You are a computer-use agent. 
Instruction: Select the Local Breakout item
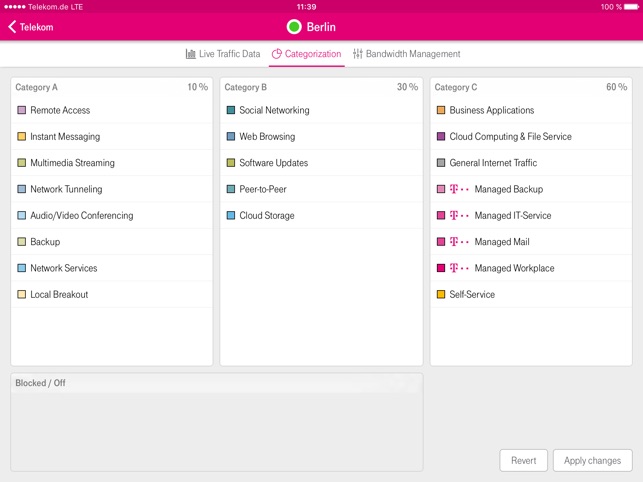(112, 295)
